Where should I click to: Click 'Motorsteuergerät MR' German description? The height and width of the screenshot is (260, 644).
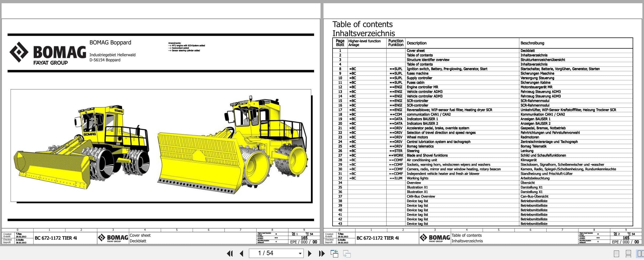536,87
